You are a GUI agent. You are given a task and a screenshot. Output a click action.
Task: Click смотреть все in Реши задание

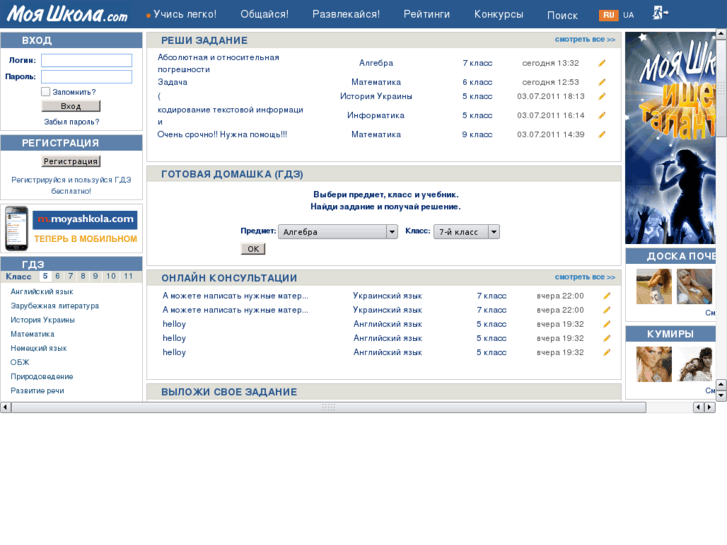click(x=585, y=39)
